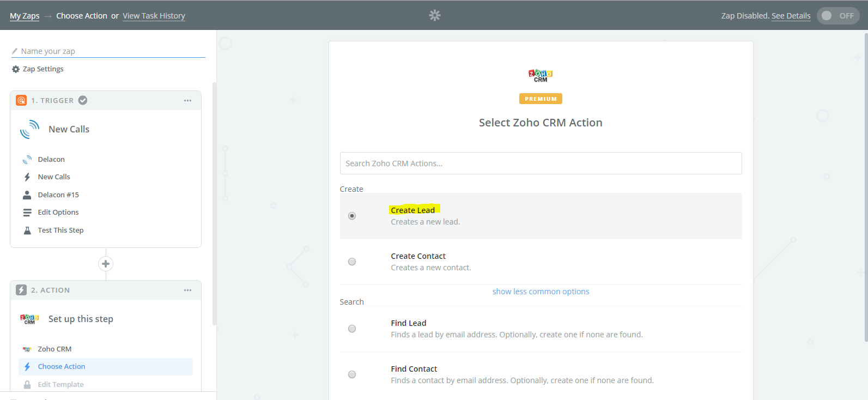Click the Zoho CRM logo atop the panel
868x400 pixels.
coord(541,76)
